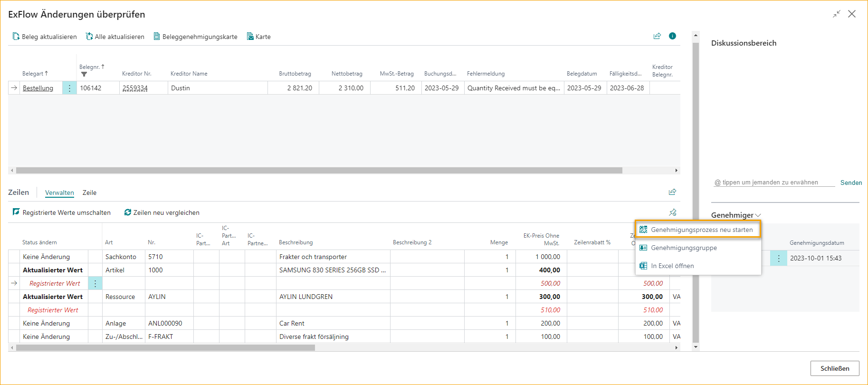Image resolution: width=868 pixels, height=385 pixels.
Task: Select Genehmigungsprozess neu starten
Action: tap(701, 230)
